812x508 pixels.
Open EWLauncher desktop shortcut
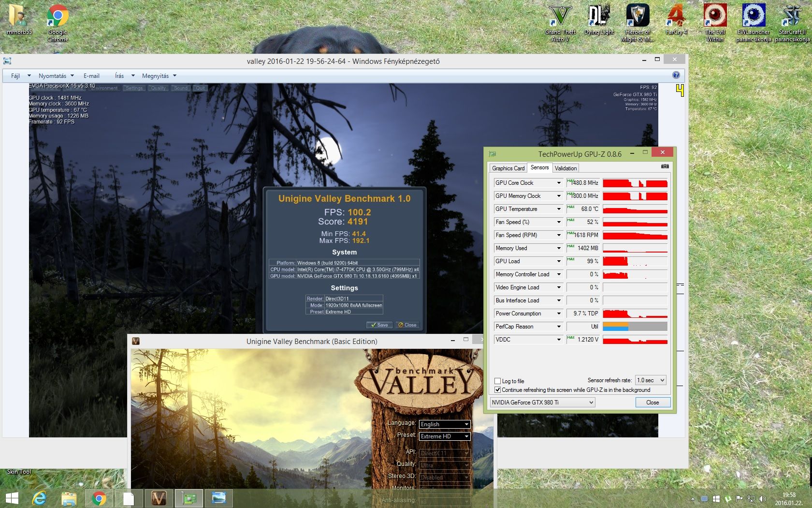point(754,23)
